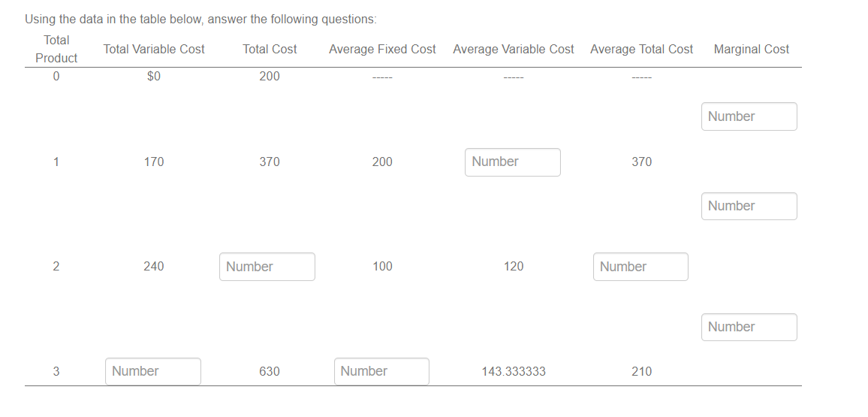Click the 240 total variable cost value

tap(154, 267)
